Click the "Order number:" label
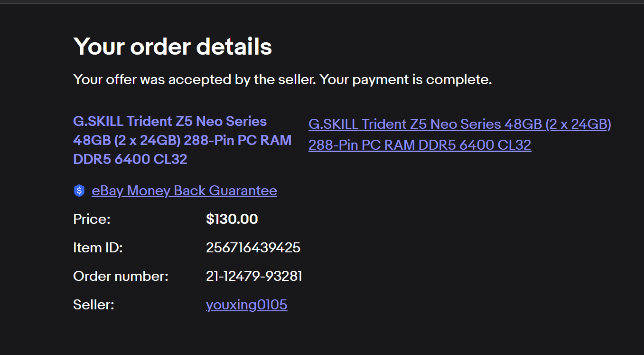Screen dimensions: 644x355 121,276
